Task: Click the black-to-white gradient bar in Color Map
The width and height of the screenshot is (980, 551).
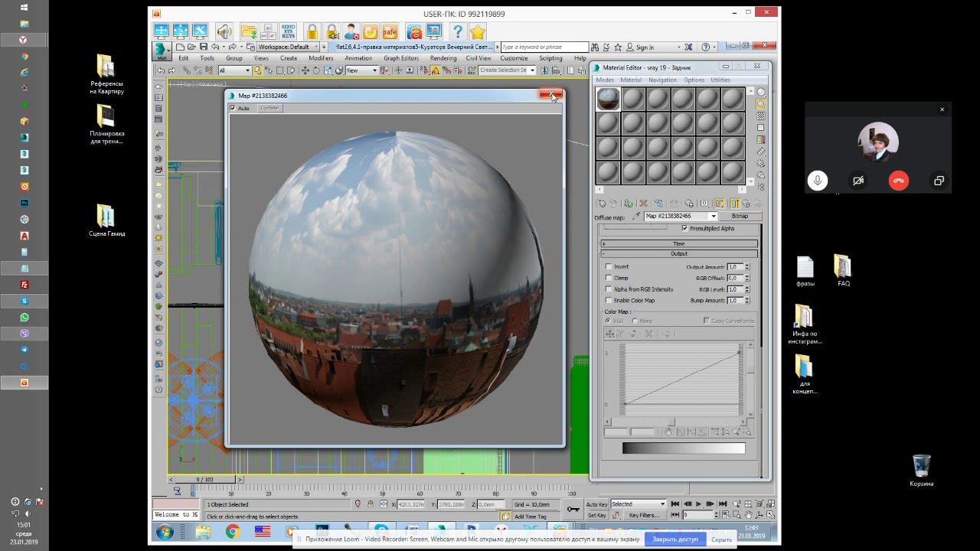Action: tap(684, 448)
